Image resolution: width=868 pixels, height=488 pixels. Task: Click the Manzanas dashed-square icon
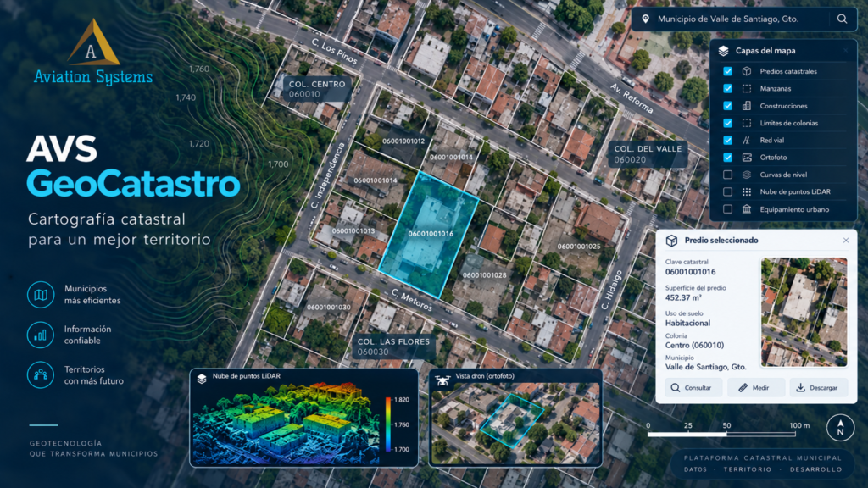point(747,88)
